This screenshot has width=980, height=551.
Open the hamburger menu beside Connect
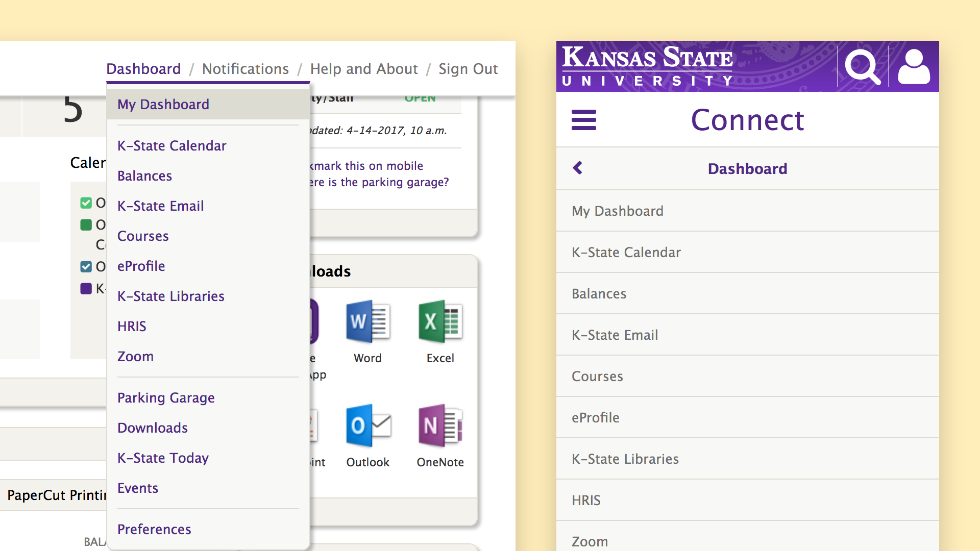point(584,120)
